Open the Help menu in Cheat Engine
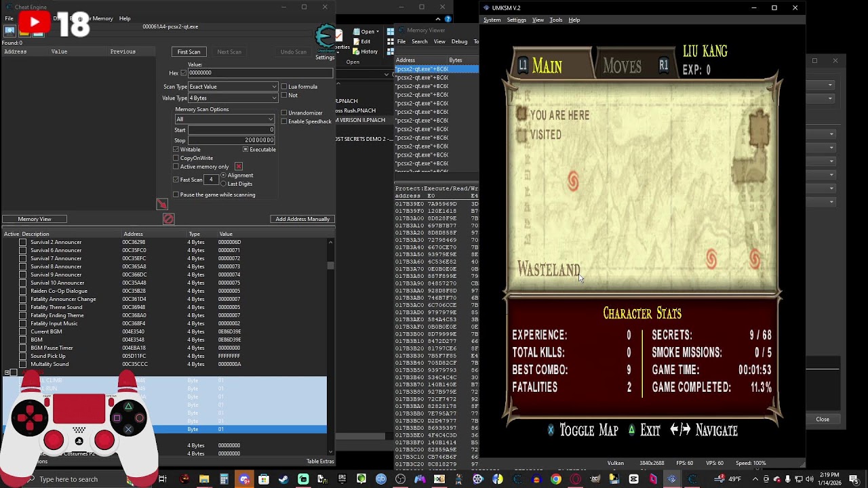868x488 pixels. (x=125, y=18)
